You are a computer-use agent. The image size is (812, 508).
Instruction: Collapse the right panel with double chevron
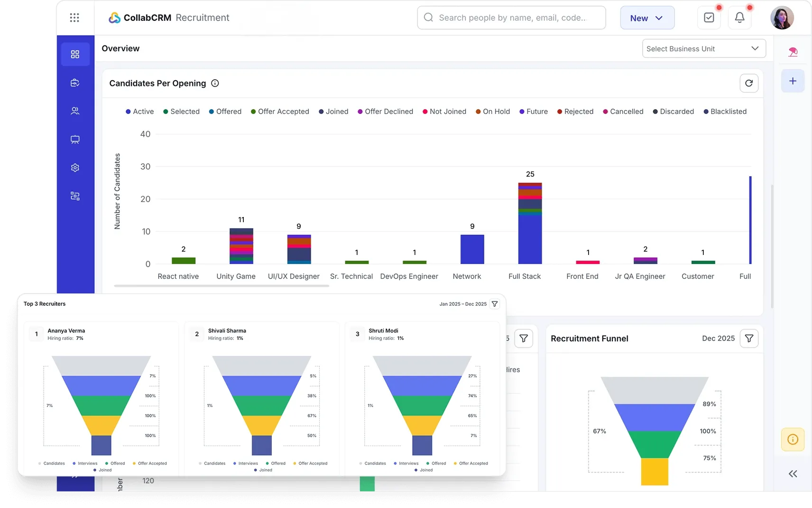point(793,474)
